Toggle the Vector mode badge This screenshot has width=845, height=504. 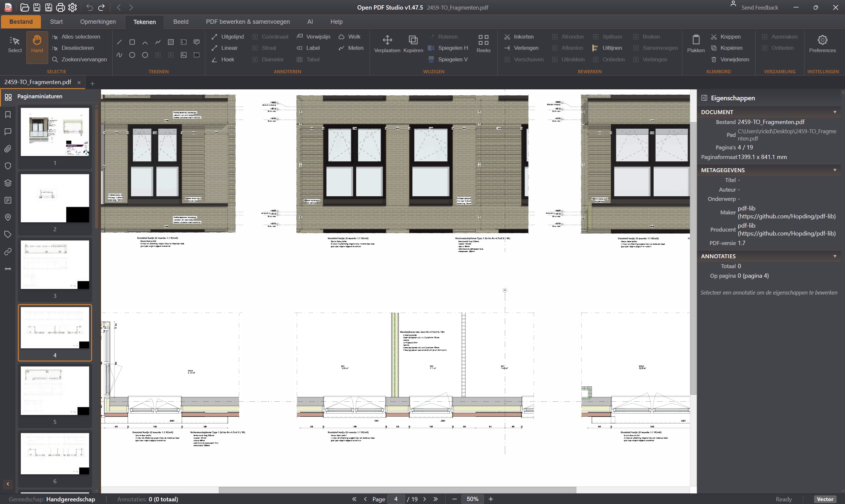click(825, 499)
